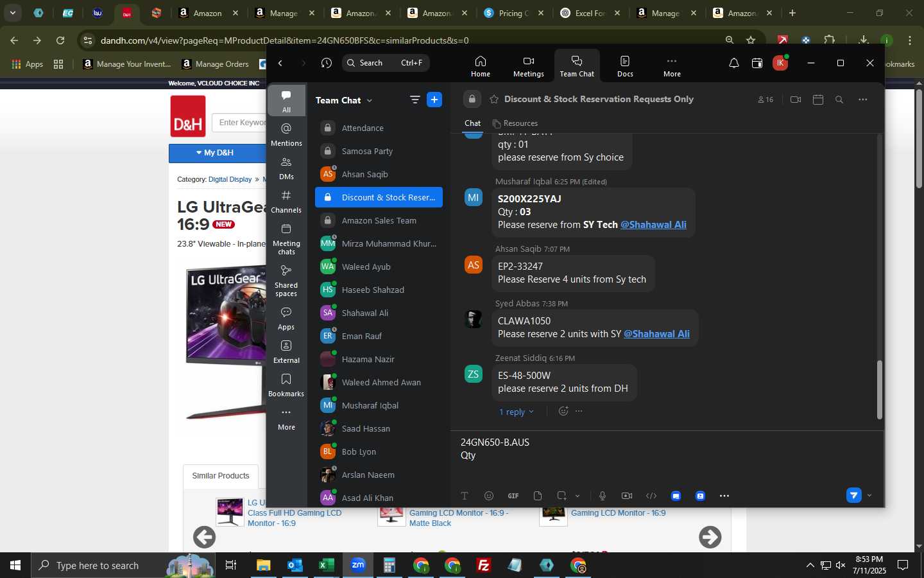
Task: Open Apps in the Zoom sidebar
Action: (x=286, y=319)
